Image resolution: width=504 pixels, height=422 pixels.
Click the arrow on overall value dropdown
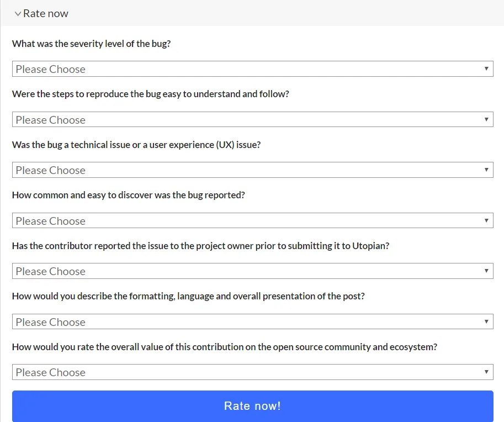coord(486,372)
